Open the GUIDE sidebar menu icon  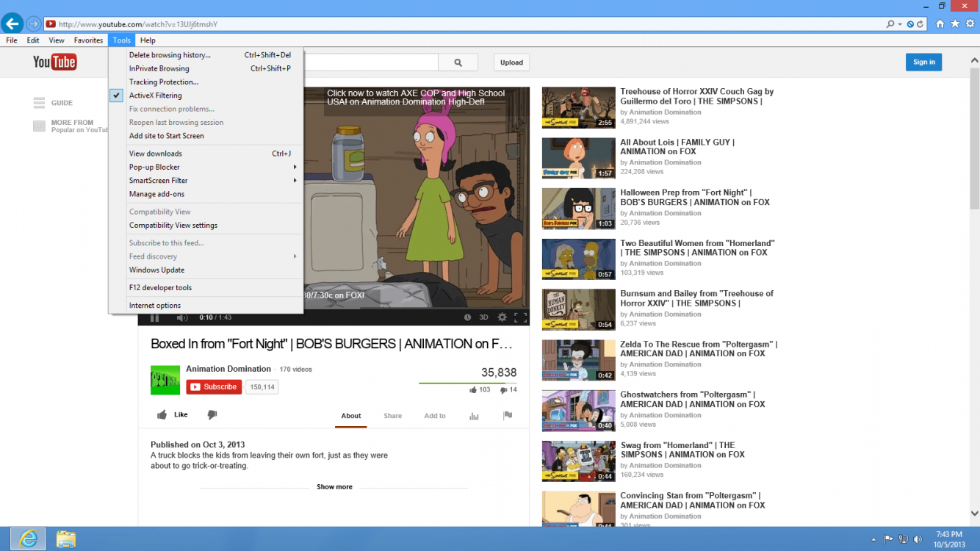39,103
